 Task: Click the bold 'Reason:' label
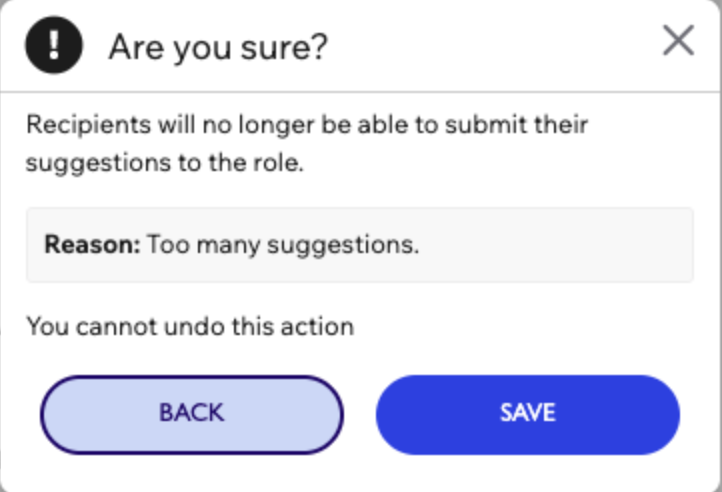click(x=92, y=244)
